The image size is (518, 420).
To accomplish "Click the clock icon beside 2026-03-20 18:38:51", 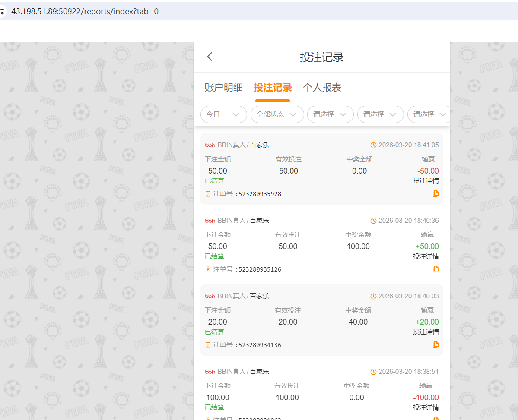I will [373, 371].
